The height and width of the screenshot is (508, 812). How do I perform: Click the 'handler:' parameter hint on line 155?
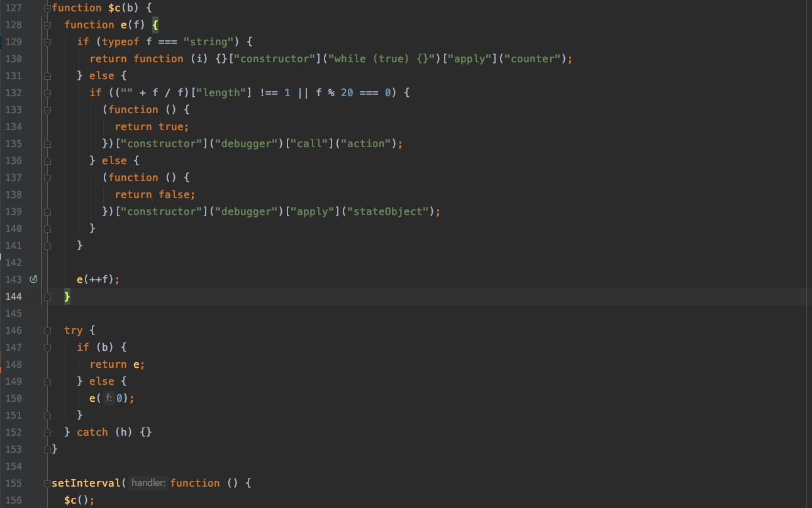click(x=148, y=483)
